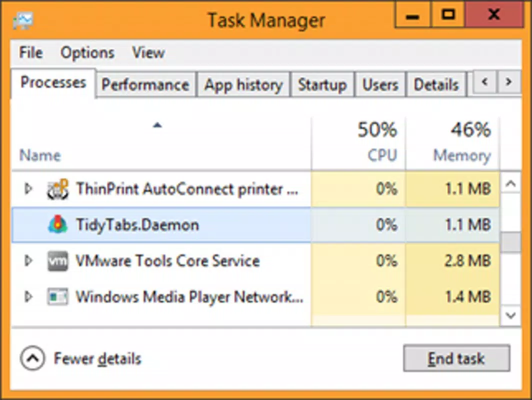Click the ThinPrint AutoConnect 0% CPU cell
The image size is (532, 400).
pos(358,189)
